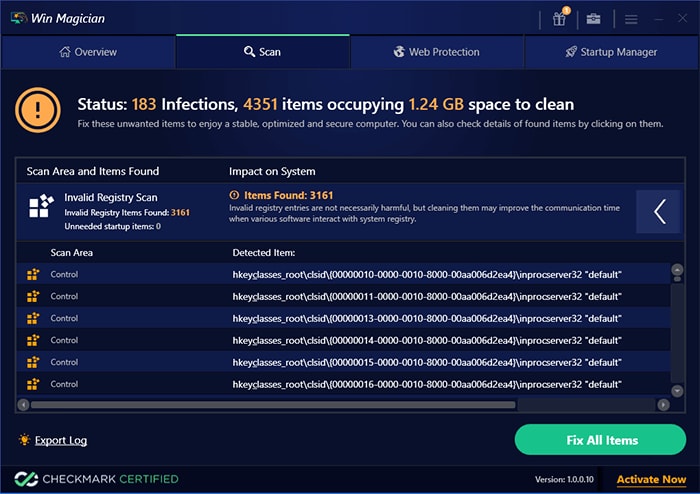Click Unneeded startup items: 0 text
The height and width of the screenshot is (494, 700).
tap(112, 226)
